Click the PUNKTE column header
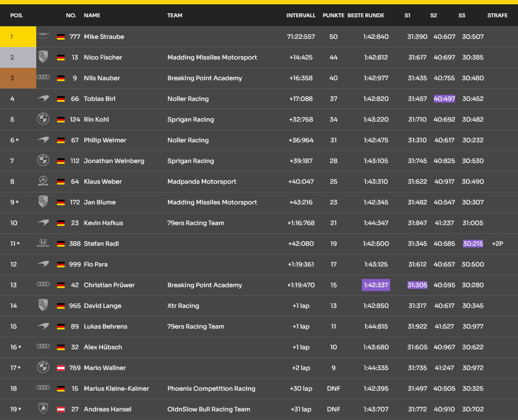 pos(333,16)
